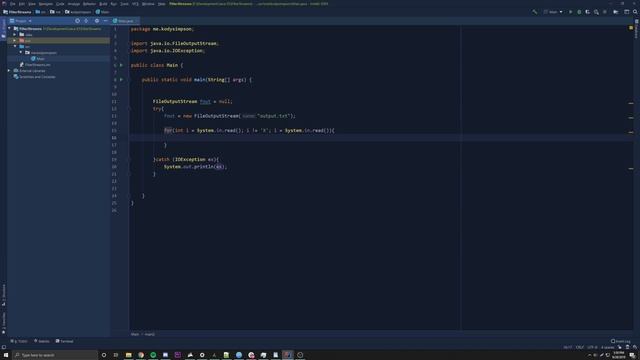This screenshot has width=640, height=360.
Task: Open the TODO tool window tab
Action: 19,341
